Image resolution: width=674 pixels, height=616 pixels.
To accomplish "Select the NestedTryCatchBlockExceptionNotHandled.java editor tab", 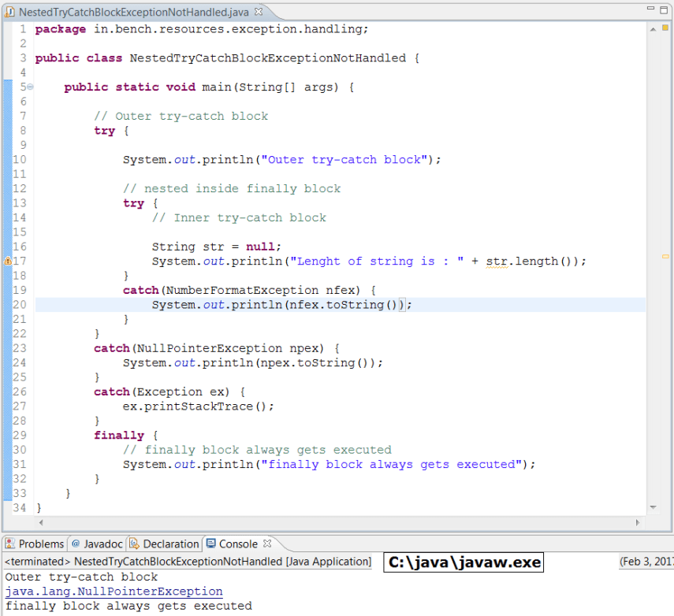I will tap(134, 12).
